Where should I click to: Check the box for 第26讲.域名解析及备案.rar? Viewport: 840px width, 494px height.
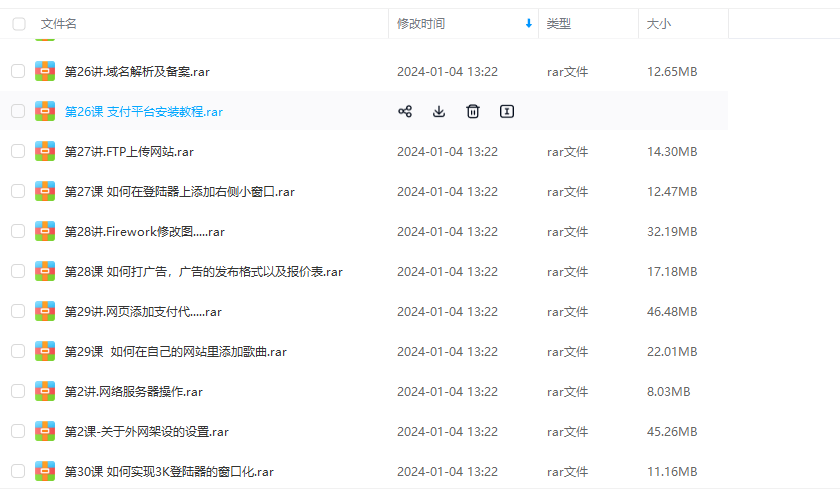tap(18, 71)
